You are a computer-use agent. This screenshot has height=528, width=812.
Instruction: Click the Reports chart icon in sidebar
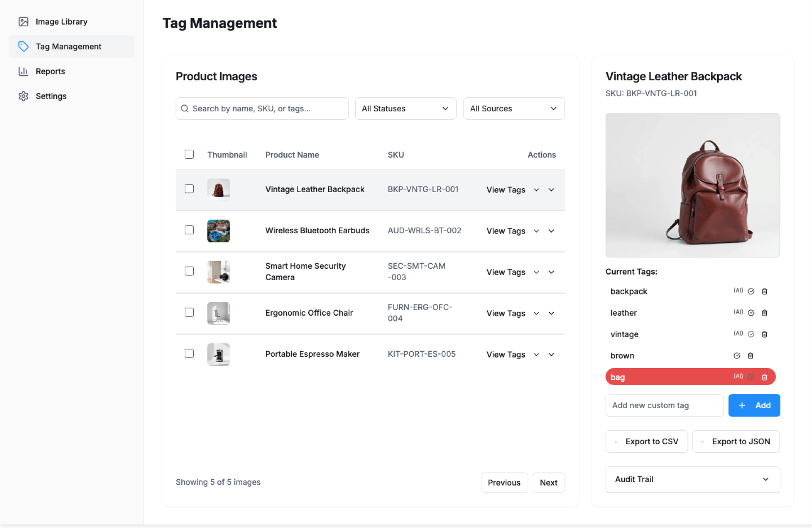coord(23,71)
